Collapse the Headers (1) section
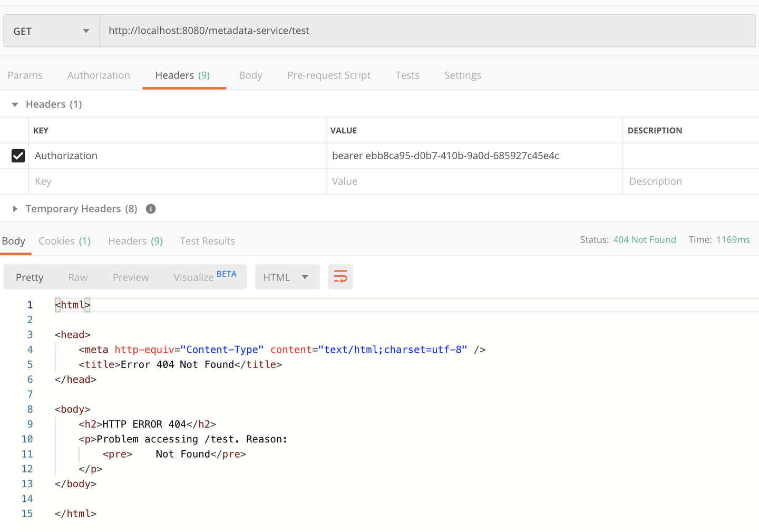759x532 pixels. click(x=15, y=104)
